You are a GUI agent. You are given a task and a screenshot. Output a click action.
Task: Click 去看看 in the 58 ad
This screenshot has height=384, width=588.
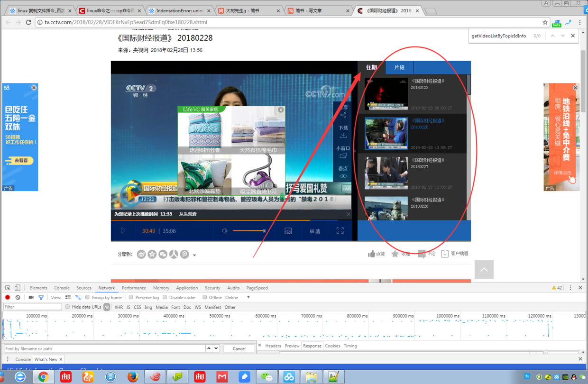tap(19, 161)
